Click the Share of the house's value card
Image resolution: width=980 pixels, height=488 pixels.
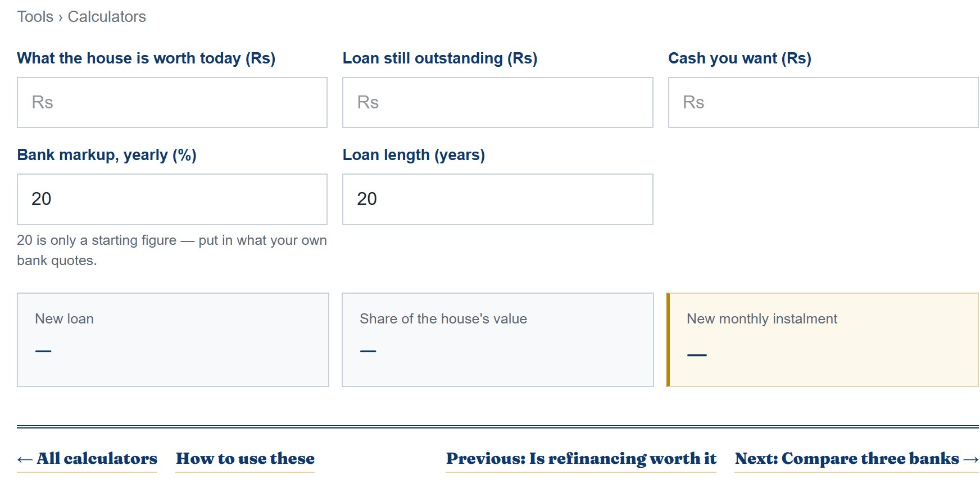tap(498, 340)
